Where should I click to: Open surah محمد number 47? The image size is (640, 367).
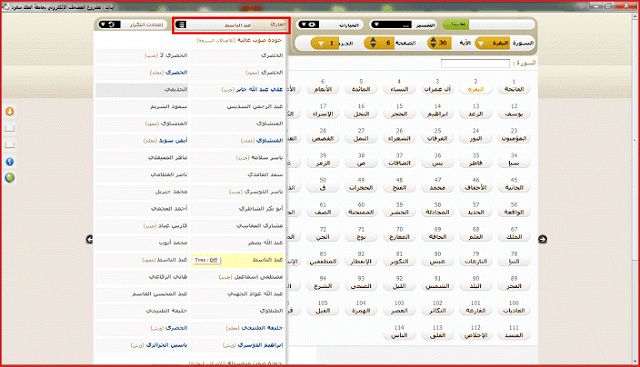(437, 187)
